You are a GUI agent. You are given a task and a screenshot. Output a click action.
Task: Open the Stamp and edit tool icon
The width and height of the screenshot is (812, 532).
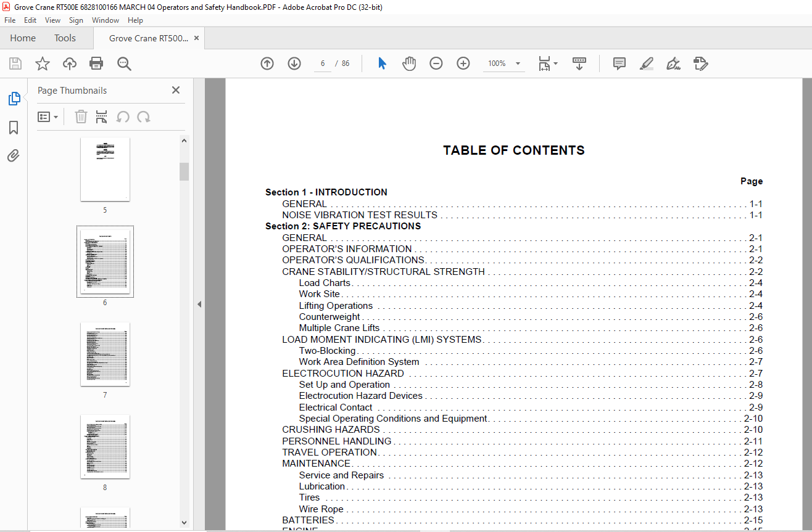click(700, 63)
